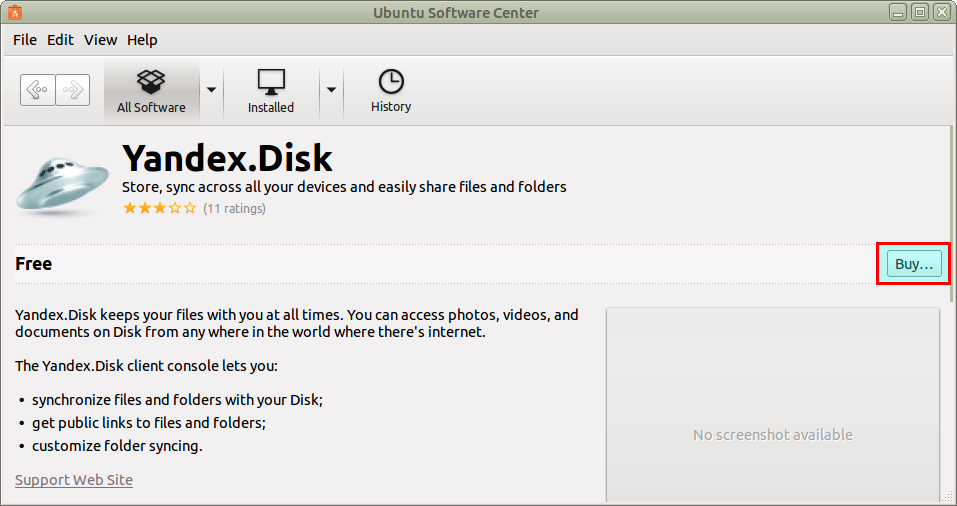Click 'get public links to files and folders' bullet
The image size is (957, 506).
click(149, 422)
